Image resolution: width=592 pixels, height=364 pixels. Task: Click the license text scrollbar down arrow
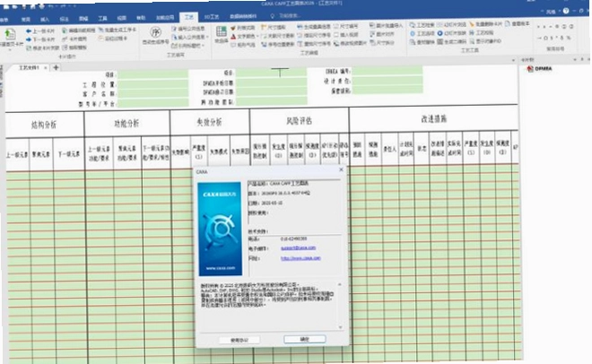(x=340, y=327)
